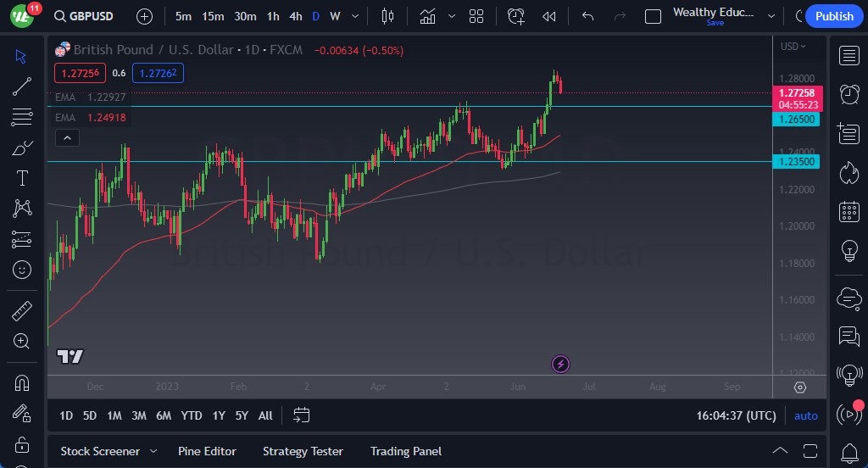This screenshot has height=468, width=868.
Task: Open the emoji icons tool
Action: (x=22, y=270)
